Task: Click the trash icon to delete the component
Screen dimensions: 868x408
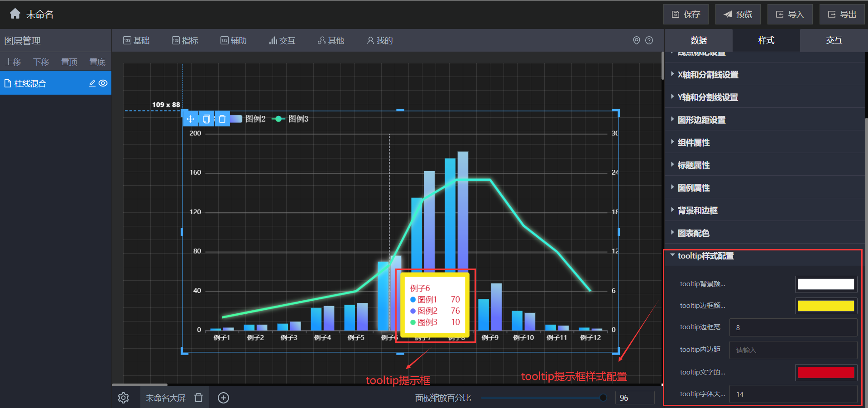Action: click(x=222, y=119)
